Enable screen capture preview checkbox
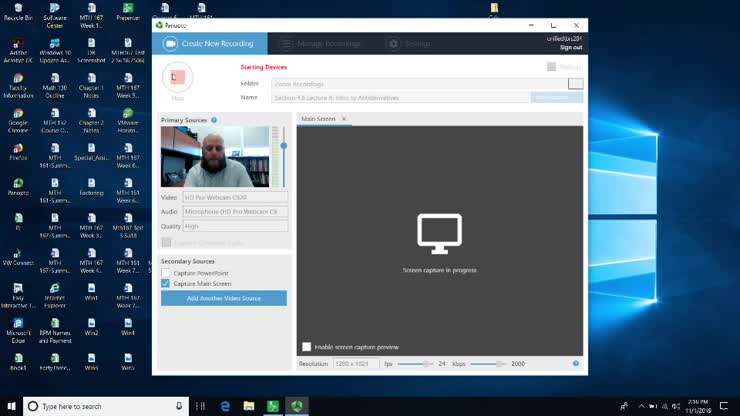The width and height of the screenshot is (740, 416). [306, 347]
